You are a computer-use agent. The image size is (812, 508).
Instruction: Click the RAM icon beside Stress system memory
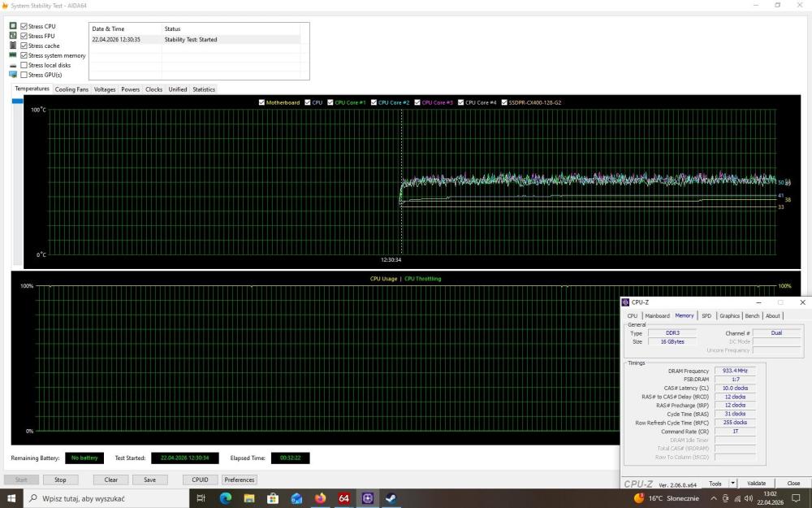[x=13, y=54]
